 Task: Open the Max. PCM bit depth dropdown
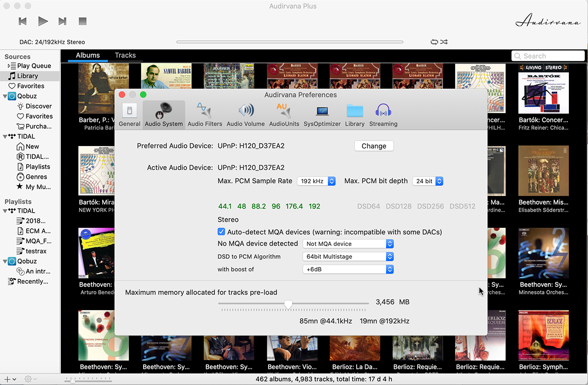pos(428,181)
